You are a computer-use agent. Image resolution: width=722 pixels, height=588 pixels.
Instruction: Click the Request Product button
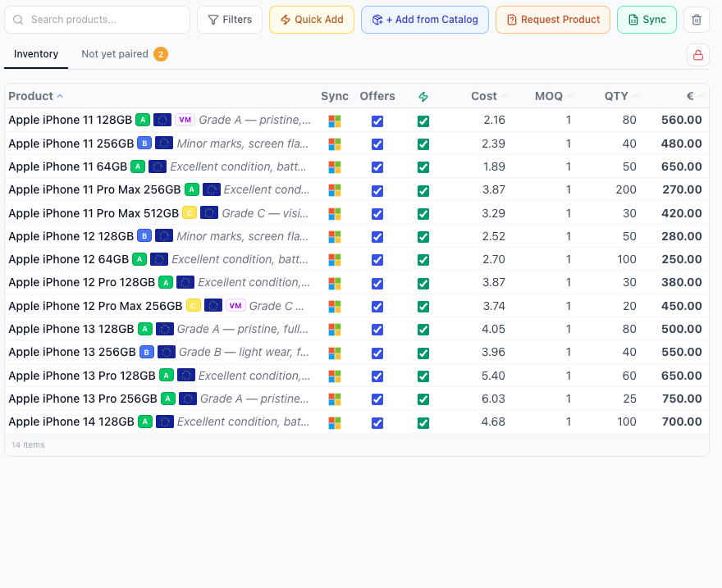(x=552, y=20)
